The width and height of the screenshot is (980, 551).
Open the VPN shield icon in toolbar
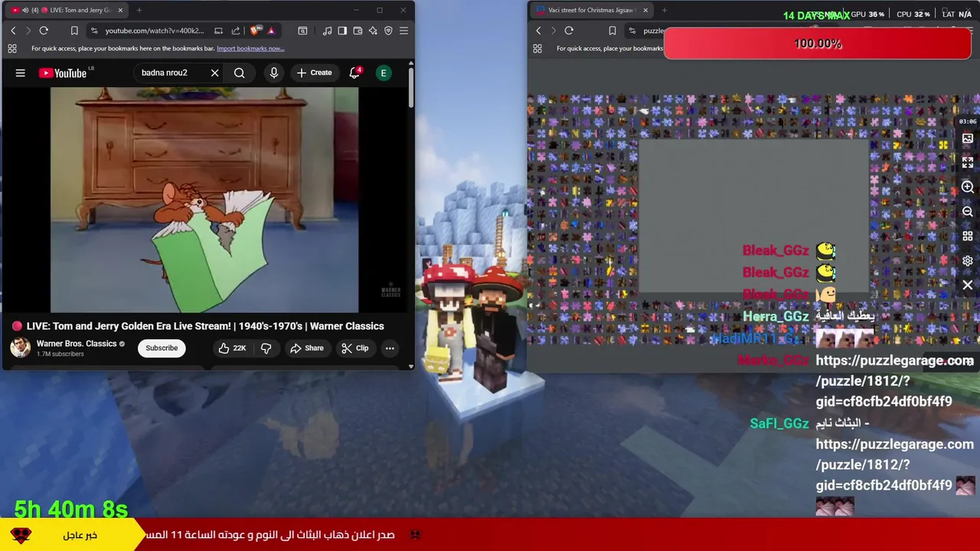(x=388, y=31)
